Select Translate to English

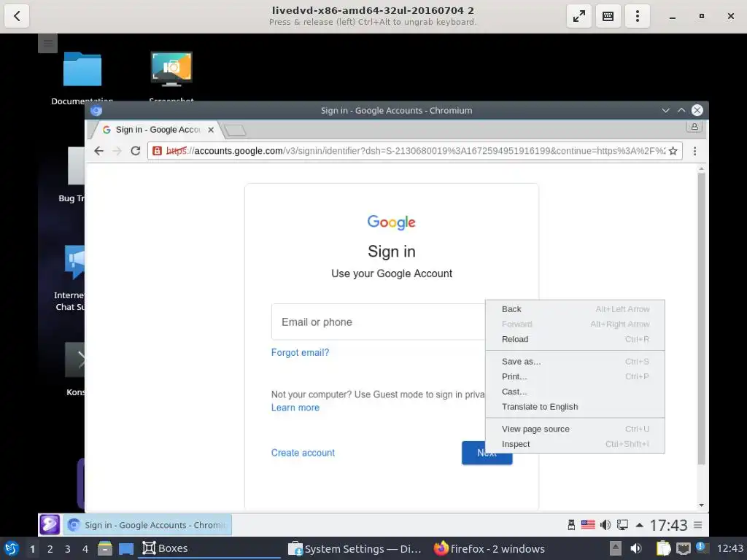tap(575, 407)
